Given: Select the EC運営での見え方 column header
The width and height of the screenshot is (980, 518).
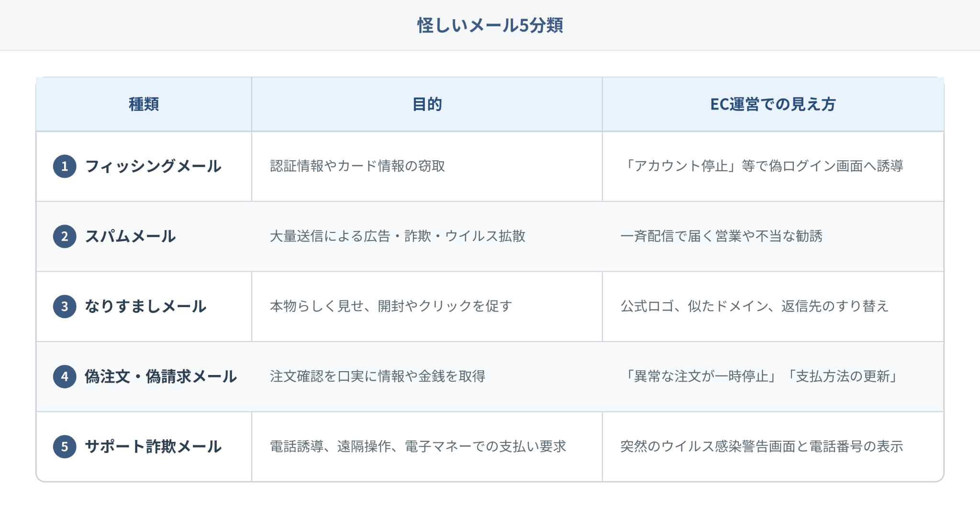Looking at the screenshot, I should point(773,104).
